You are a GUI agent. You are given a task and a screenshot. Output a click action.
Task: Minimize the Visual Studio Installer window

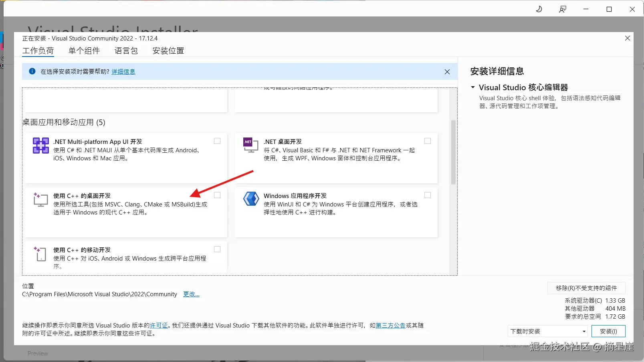[586, 9]
